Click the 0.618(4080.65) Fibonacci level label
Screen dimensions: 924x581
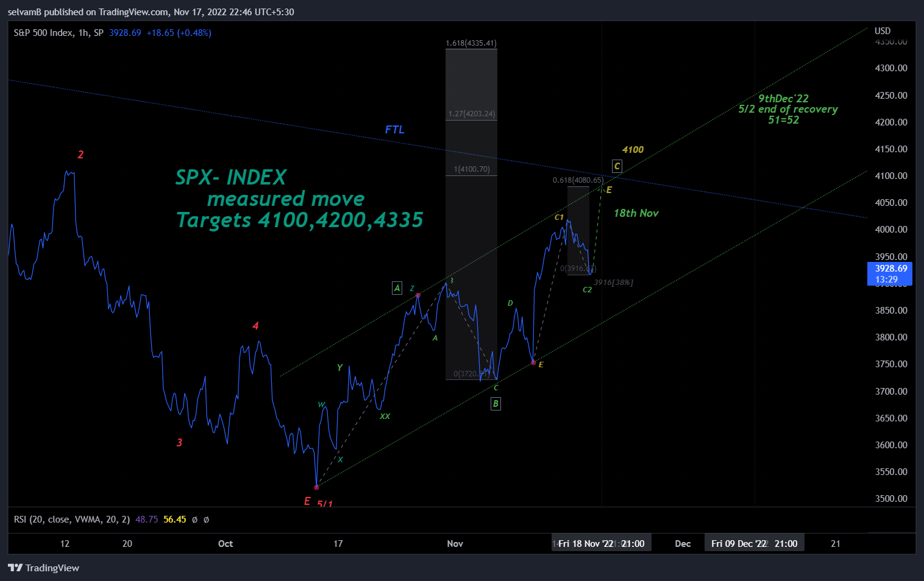click(578, 180)
